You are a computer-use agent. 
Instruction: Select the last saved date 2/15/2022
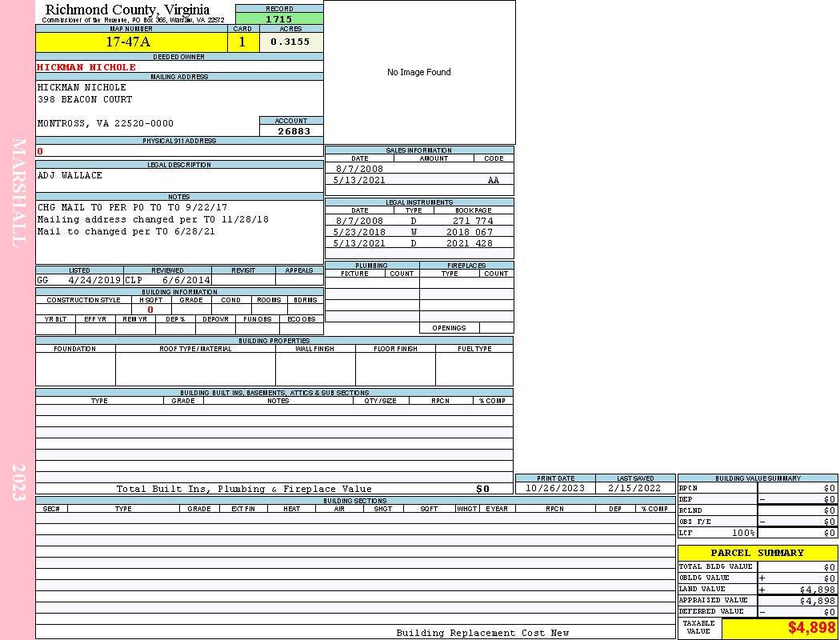click(x=634, y=488)
